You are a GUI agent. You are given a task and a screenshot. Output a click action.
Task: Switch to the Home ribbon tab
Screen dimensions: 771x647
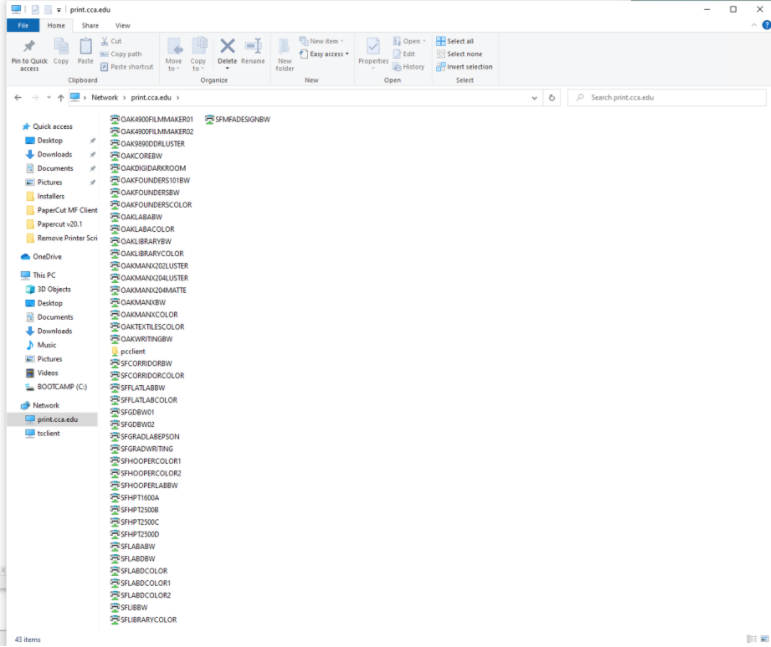pos(56,26)
